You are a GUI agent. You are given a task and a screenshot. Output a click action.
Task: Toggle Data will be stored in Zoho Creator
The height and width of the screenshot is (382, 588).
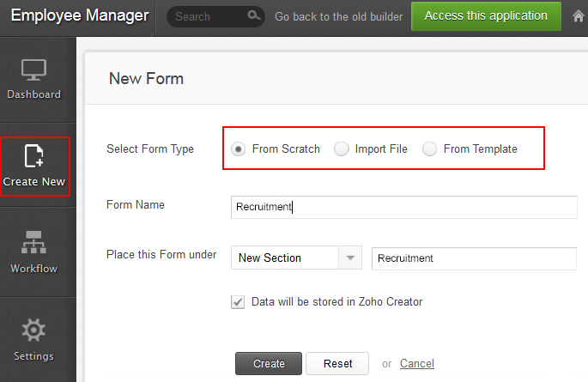pyautogui.click(x=238, y=302)
